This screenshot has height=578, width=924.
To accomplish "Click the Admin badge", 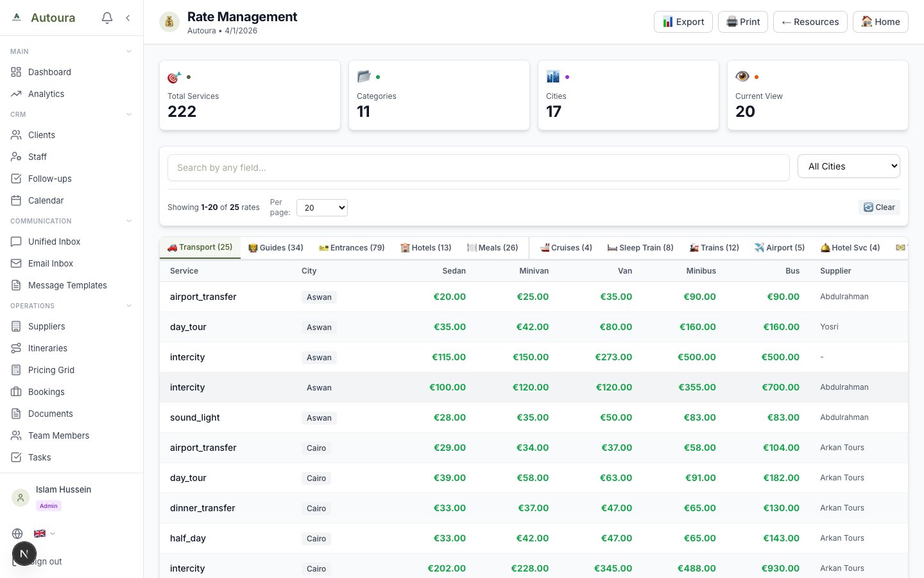I will tap(49, 506).
